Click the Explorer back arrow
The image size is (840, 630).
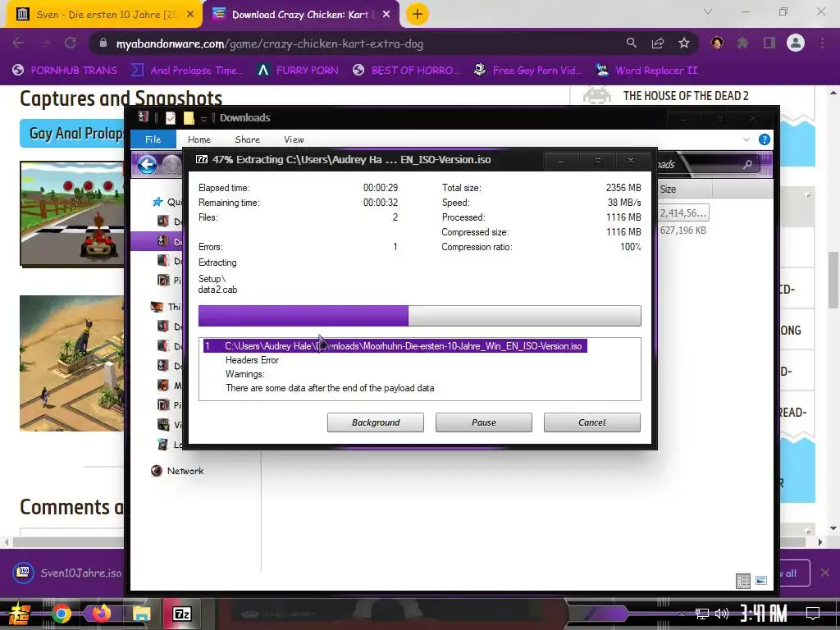[148, 164]
